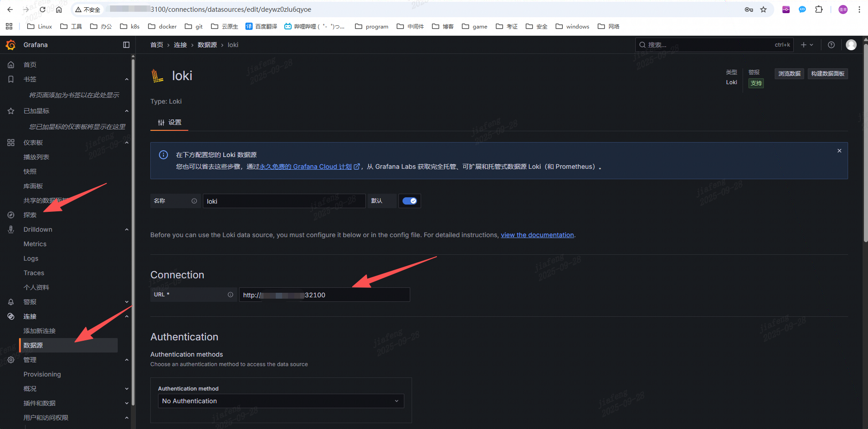Dock or undock the sidebar menu icon

pos(126,45)
